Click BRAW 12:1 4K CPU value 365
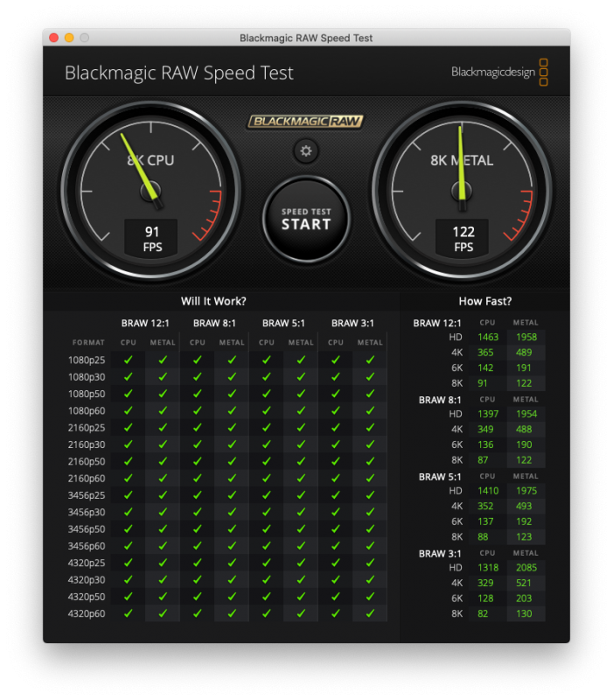The width and height of the screenshot is (613, 700). pyautogui.click(x=485, y=353)
